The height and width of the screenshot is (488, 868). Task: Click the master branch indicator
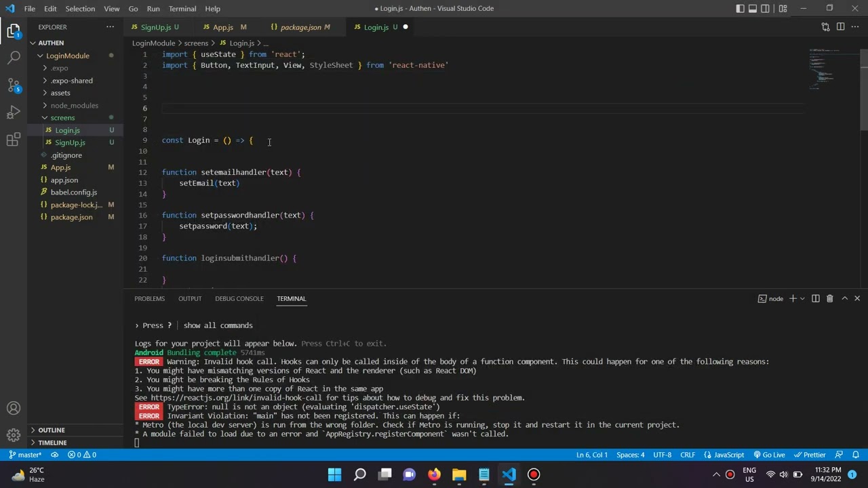[x=24, y=455]
